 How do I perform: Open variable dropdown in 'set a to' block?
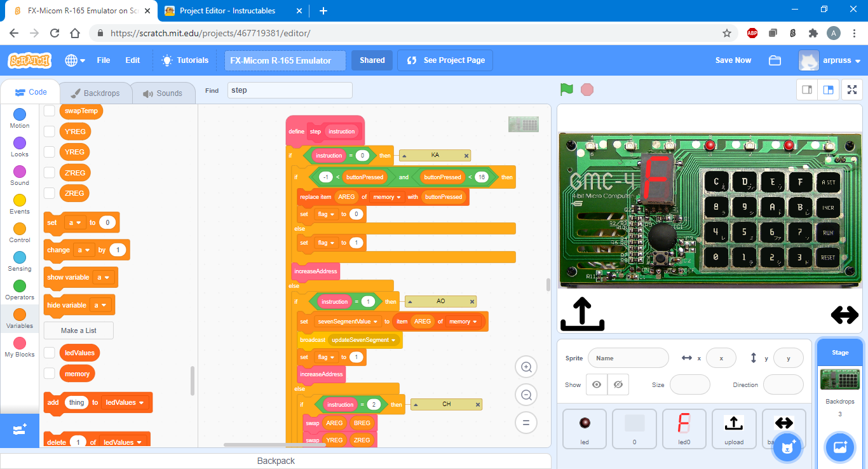click(x=75, y=222)
